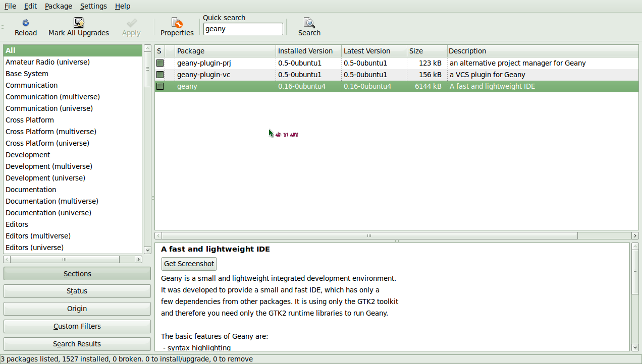Open the Help menu
The height and width of the screenshot is (364, 642).
[123, 6]
